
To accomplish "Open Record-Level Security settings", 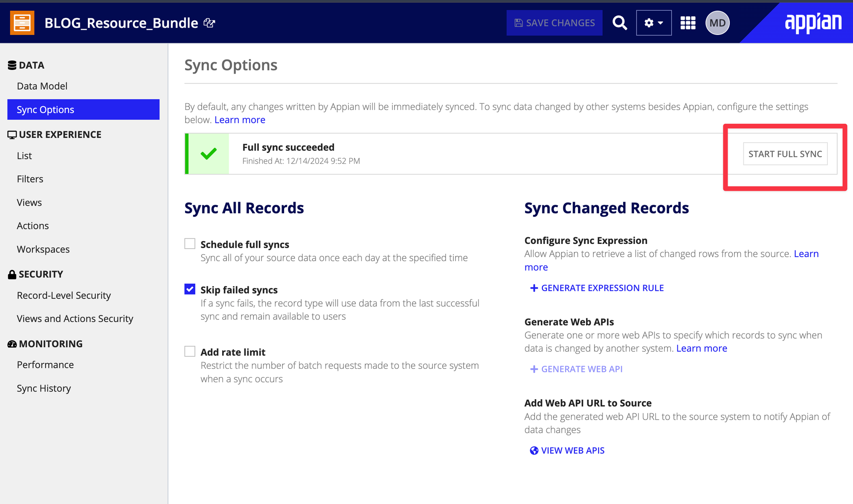I will click(64, 295).
